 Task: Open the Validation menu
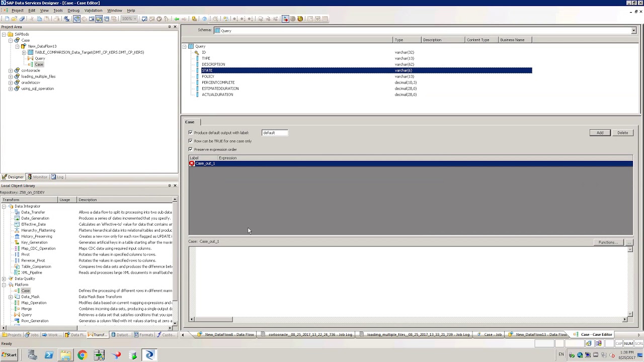[x=93, y=10]
